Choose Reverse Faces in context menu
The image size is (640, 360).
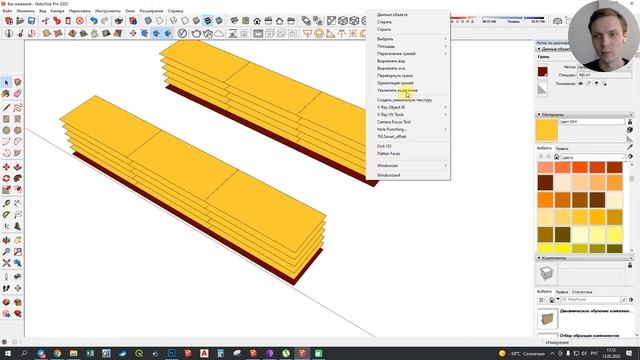(x=408, y=76)
